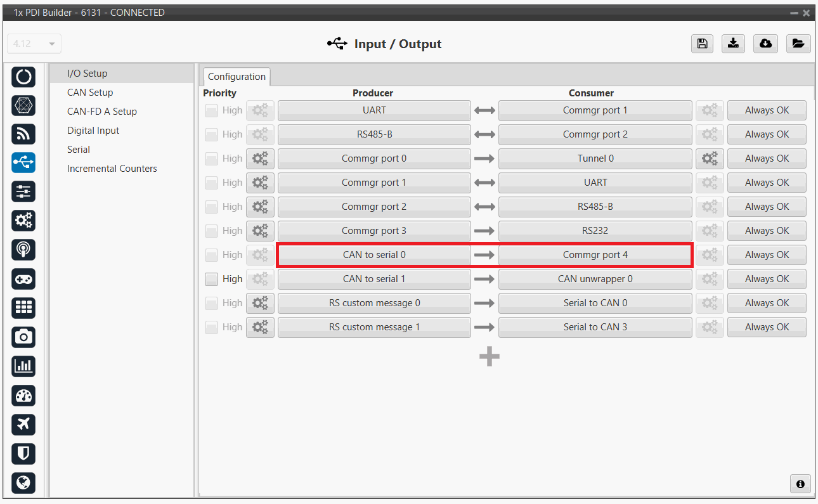Click the bar chart icon in sidebar
818x504 pixels.
[x=23, y=366]
